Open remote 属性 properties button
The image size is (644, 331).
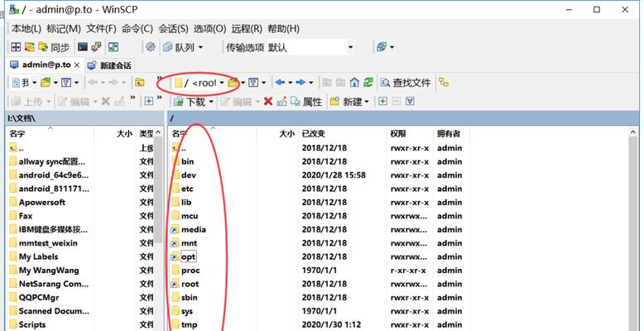point(307,102)
